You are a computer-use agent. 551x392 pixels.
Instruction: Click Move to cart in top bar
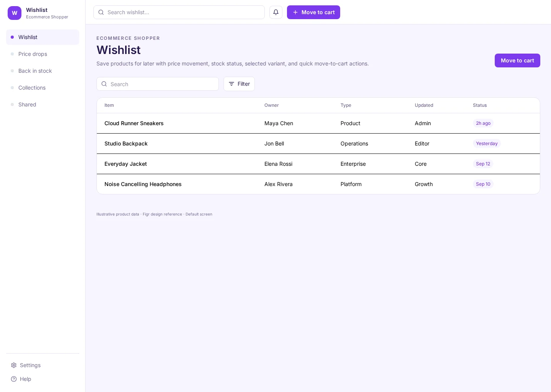point(313,12)
